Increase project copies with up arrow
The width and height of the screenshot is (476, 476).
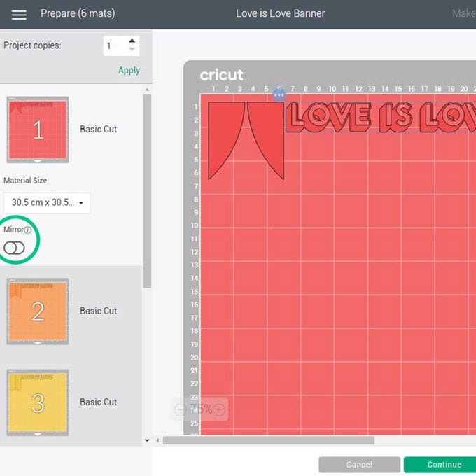pos(132,41)
